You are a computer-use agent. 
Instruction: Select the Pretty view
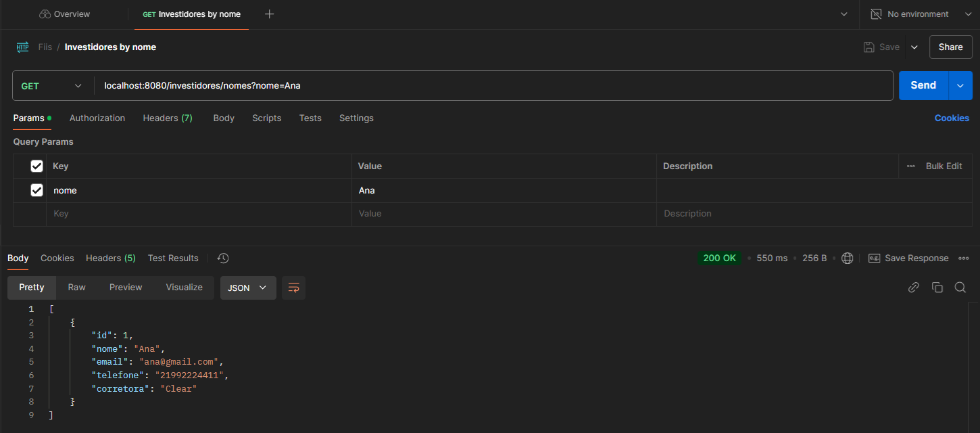coord(32,288)
